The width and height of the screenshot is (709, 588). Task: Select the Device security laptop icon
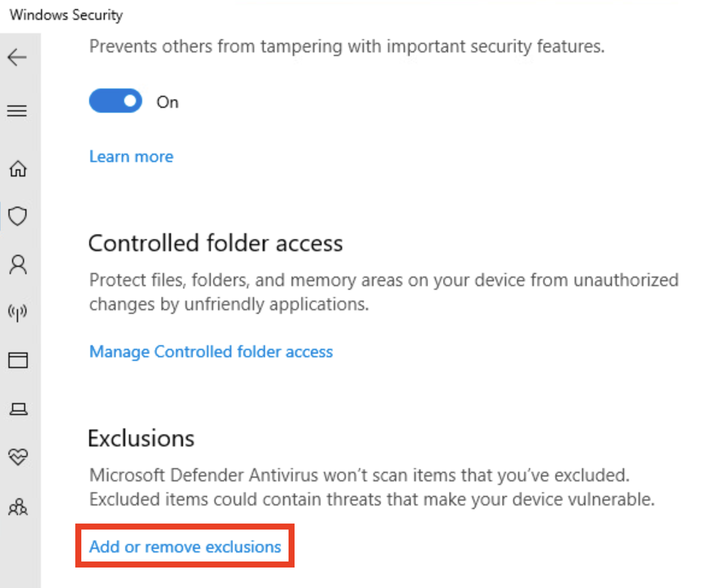click(x=19, y=408)
